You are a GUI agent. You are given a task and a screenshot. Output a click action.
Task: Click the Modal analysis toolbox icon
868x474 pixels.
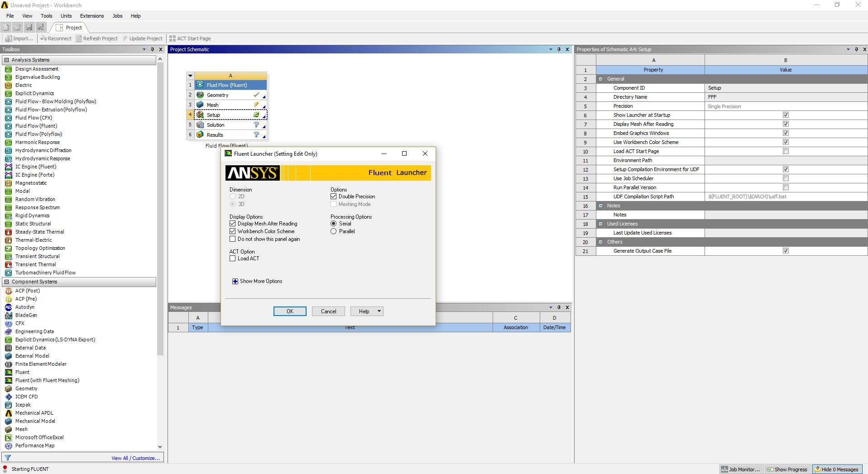pos(8,191)
